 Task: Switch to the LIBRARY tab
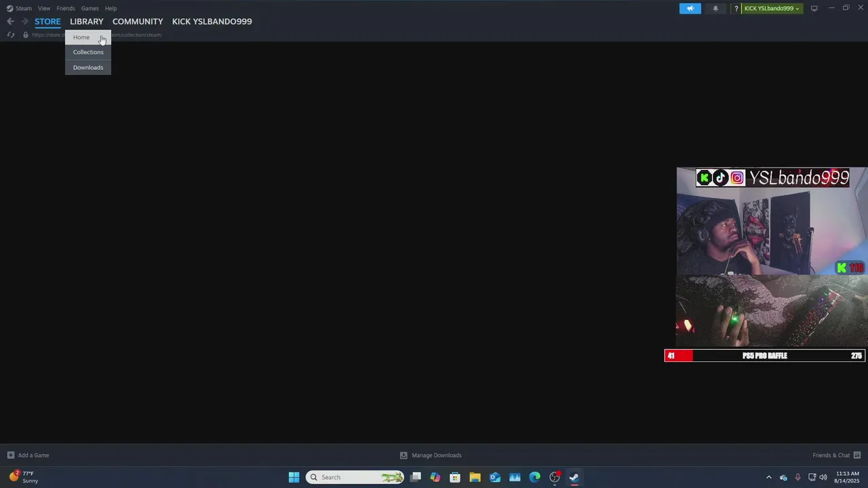tap(87, 22)
